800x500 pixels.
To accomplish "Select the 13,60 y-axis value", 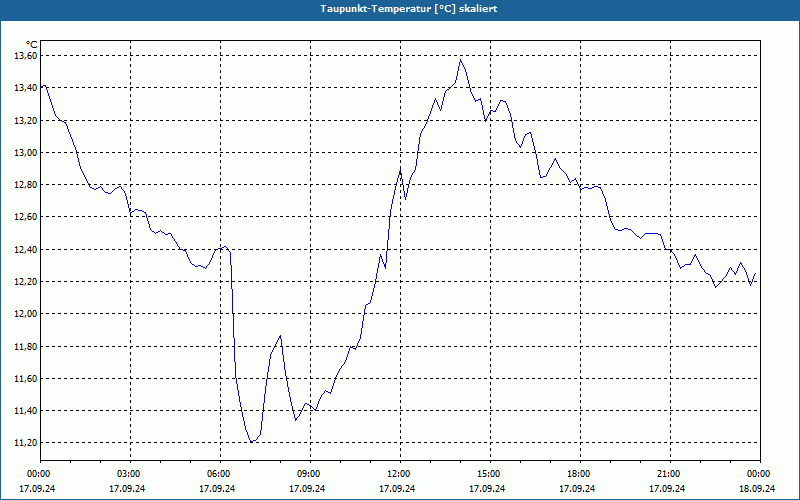I will (25, 56).
